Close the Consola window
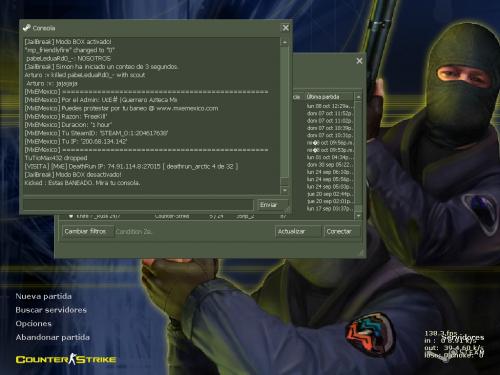Image resolution: width=500 pixels, height=375 pixels. coord(286,28)
